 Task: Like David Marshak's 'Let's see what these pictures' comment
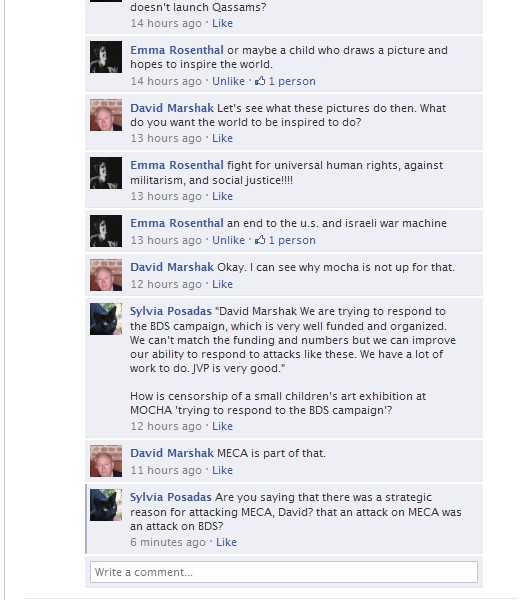coord(222,138)
